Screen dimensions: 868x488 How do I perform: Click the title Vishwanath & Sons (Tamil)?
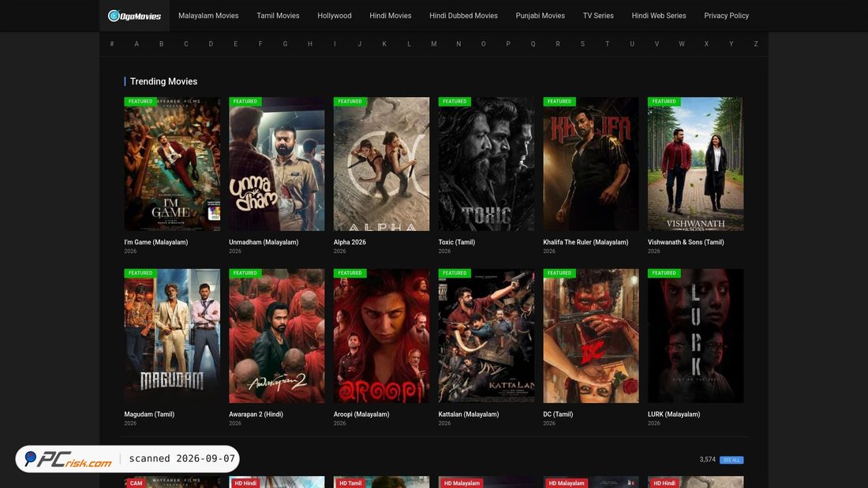tap(686, 242)
